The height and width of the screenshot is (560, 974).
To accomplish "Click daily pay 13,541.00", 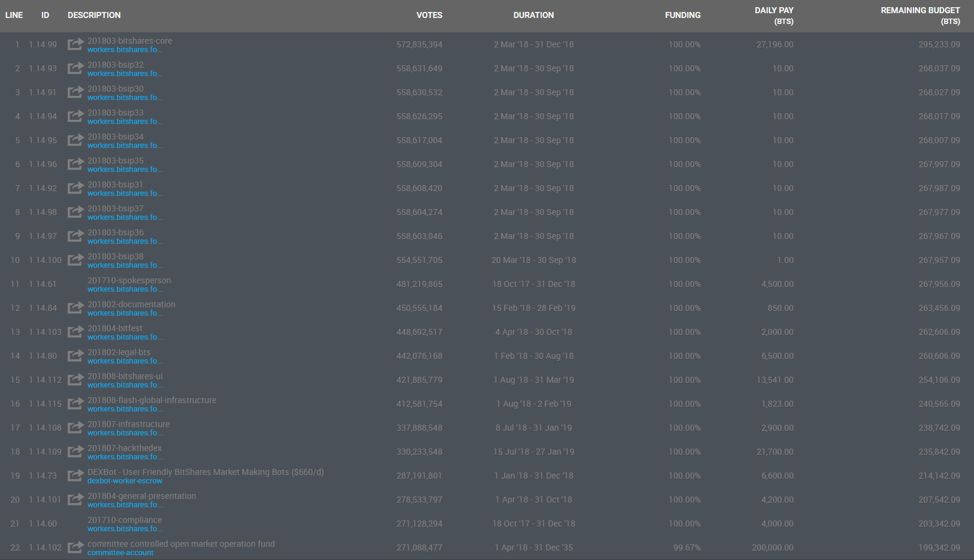I will tap(775, 380).
